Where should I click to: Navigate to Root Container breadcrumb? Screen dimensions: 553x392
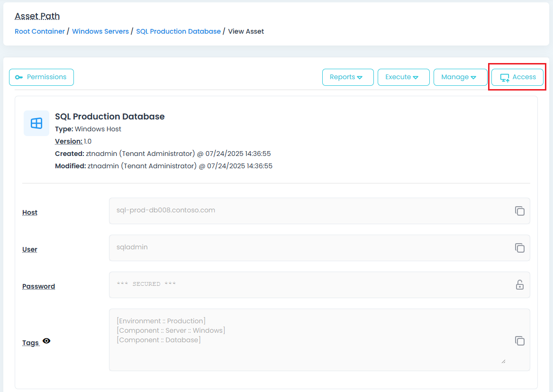click(40, 31)
